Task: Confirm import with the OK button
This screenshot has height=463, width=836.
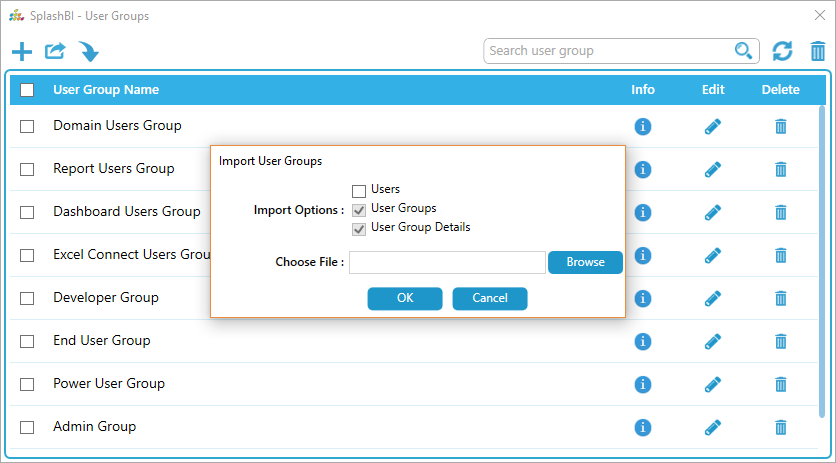Action: (405, 298)
